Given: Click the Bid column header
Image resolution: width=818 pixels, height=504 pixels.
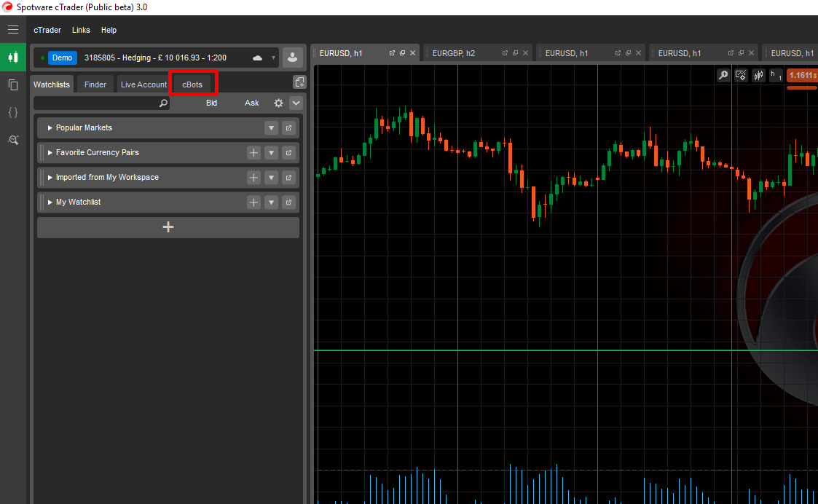Looking at the screenshot, I should (x=211, y=103).
